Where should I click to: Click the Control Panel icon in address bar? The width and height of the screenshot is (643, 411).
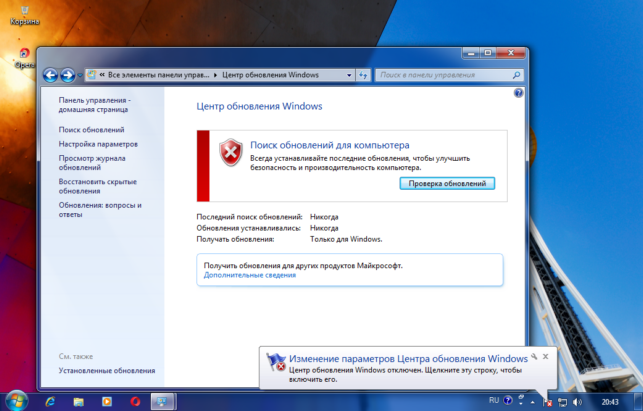coord(92,75)
